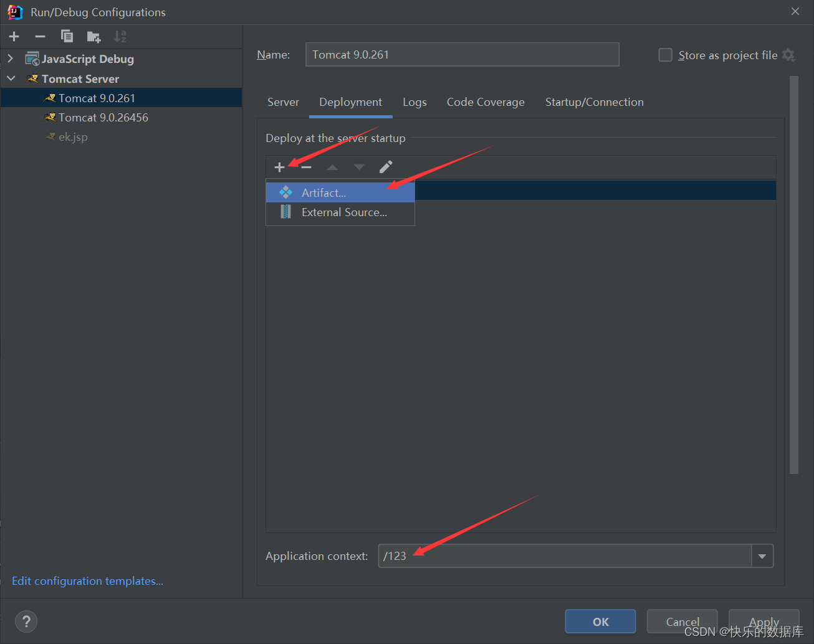The width and height of the screenshot is (814, 644).
Task: Open project file storage settings gear
Action: pyautogui.click(x=788, y=55)
